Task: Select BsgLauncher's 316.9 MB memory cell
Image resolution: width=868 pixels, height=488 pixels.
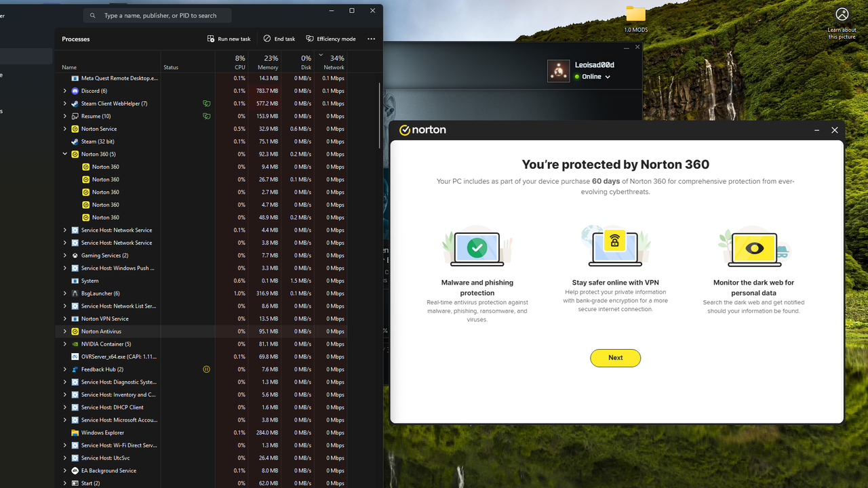Action: tap(264, 293)
